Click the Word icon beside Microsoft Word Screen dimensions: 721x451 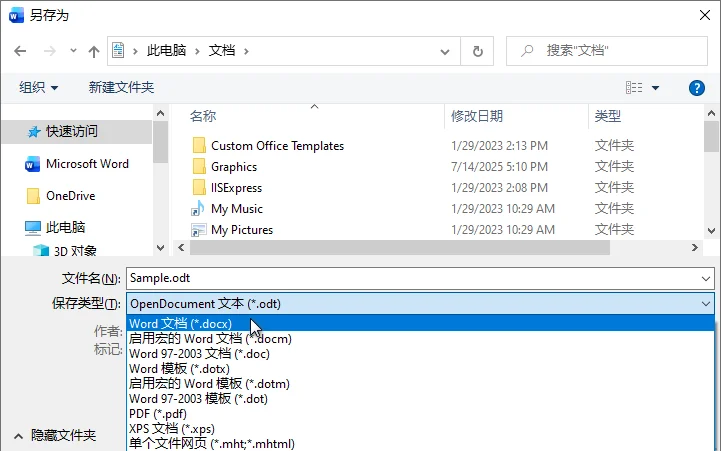pyautogui.click(x=32, y=164)
